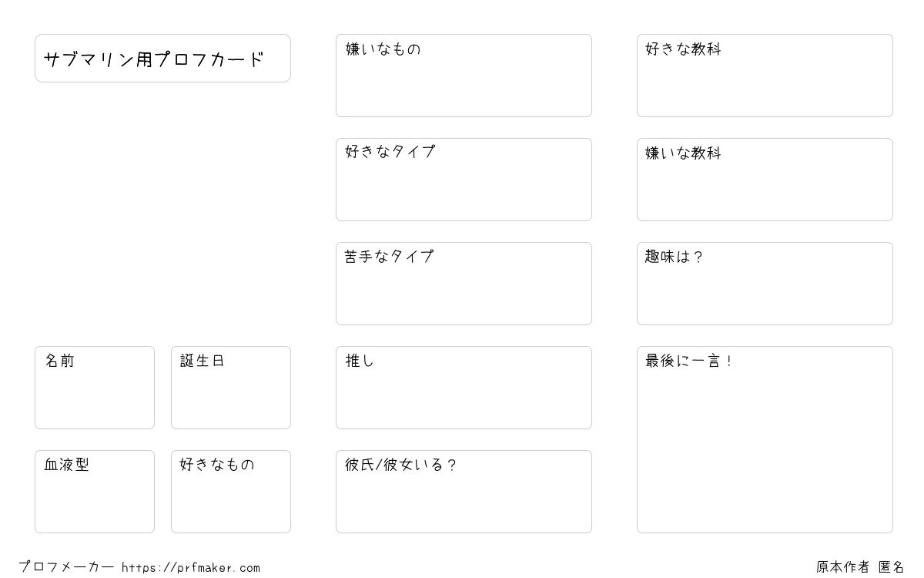Image resolution: width=924 pixels, height=578 pixels.
Task: Click the 原本作者 匿名 credit text
Action: click(x=860, y=567)
